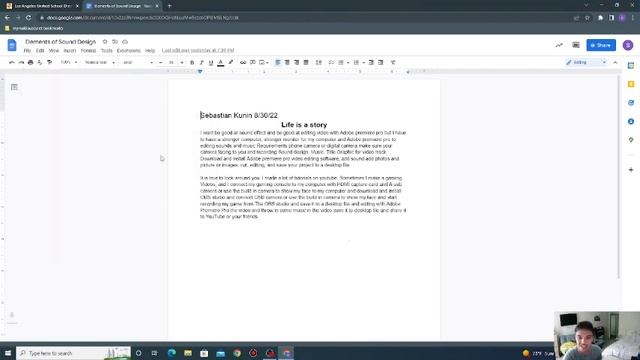The image size is (640, 360).
Task: Increase the font size
Action: click(x=182, y=62)
